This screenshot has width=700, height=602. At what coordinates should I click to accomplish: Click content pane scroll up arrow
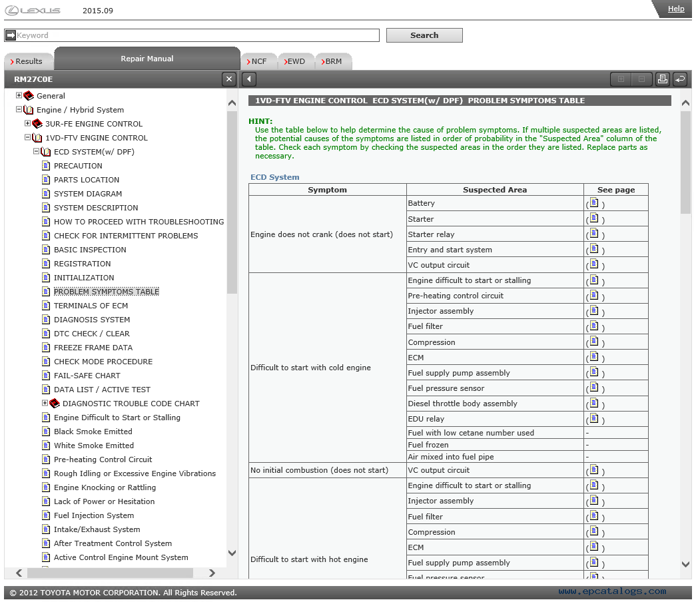(686, 103)
